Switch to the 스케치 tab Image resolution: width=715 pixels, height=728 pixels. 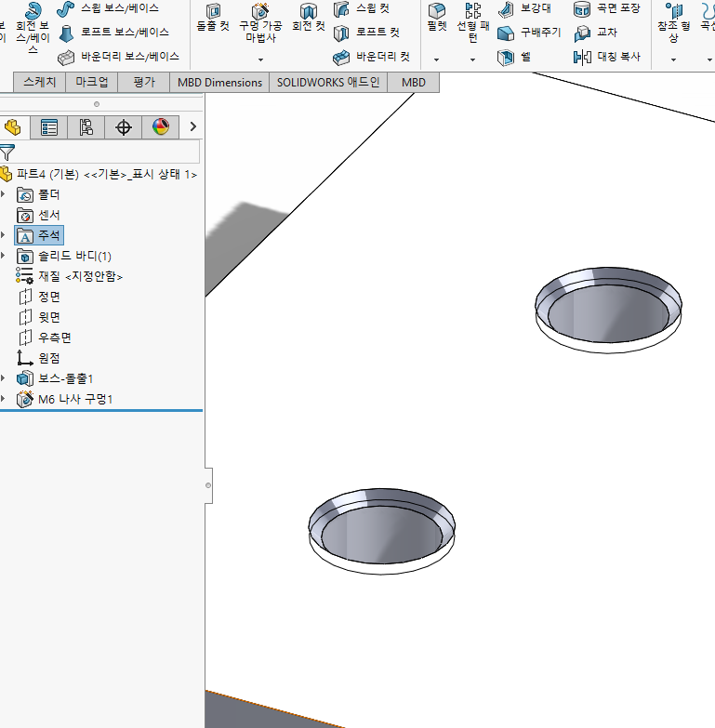point(39,82)
